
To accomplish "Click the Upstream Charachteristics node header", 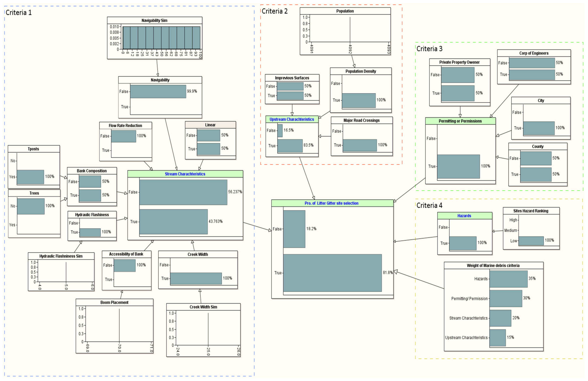I will [292, 119].
